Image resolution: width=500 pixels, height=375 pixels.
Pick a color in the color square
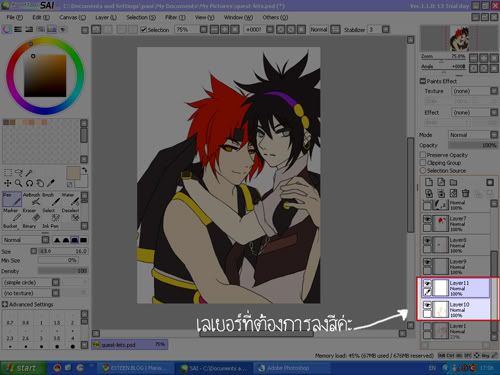pyautogui.click(x=45, y=76)
